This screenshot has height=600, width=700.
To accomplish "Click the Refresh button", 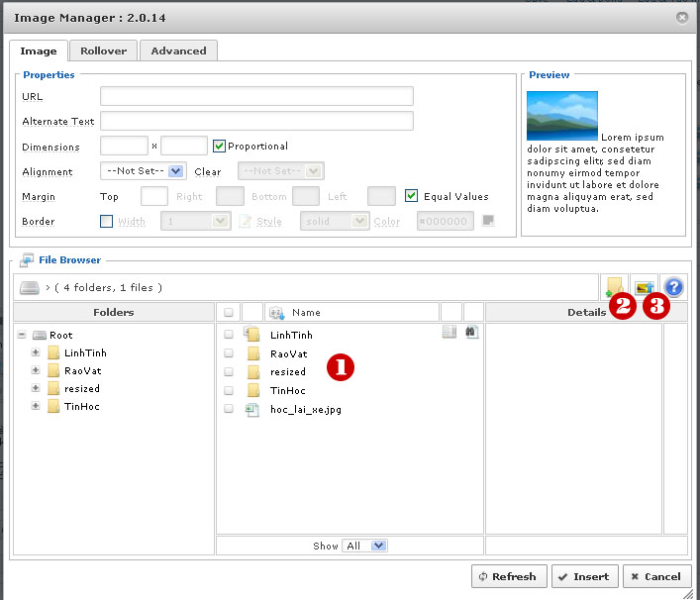I will coord(507,576).
